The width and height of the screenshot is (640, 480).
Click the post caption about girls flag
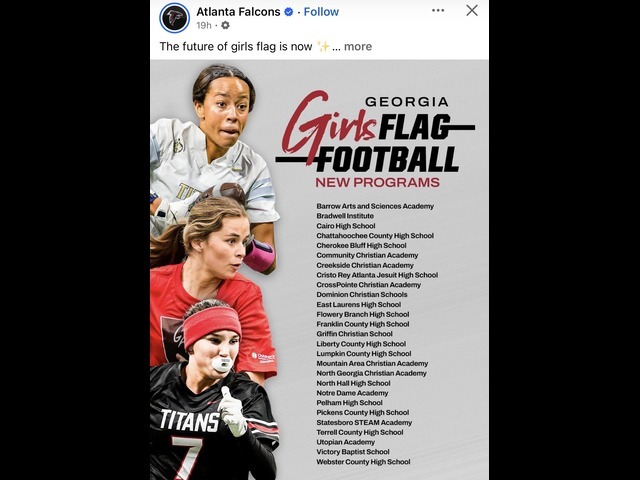(x=236, y=47)
